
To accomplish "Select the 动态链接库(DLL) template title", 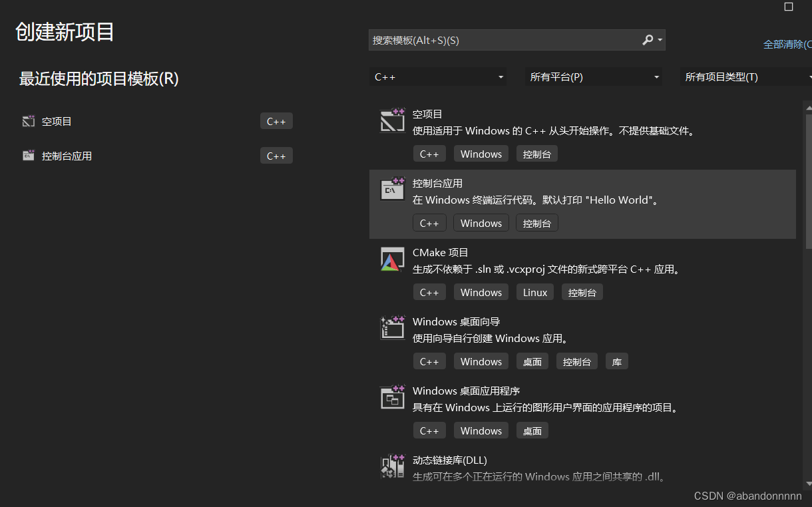I will click(450, 460).
